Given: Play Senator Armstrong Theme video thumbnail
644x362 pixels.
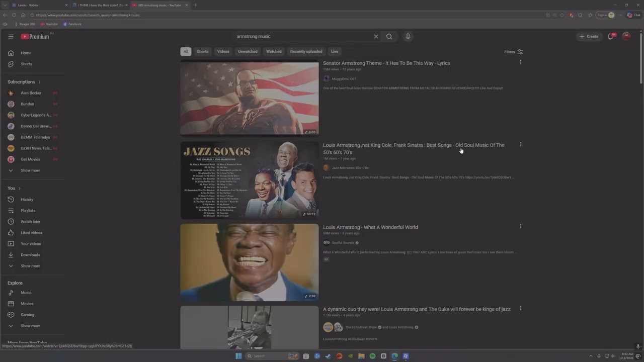Looking at the screenshot, I should 250,99.
